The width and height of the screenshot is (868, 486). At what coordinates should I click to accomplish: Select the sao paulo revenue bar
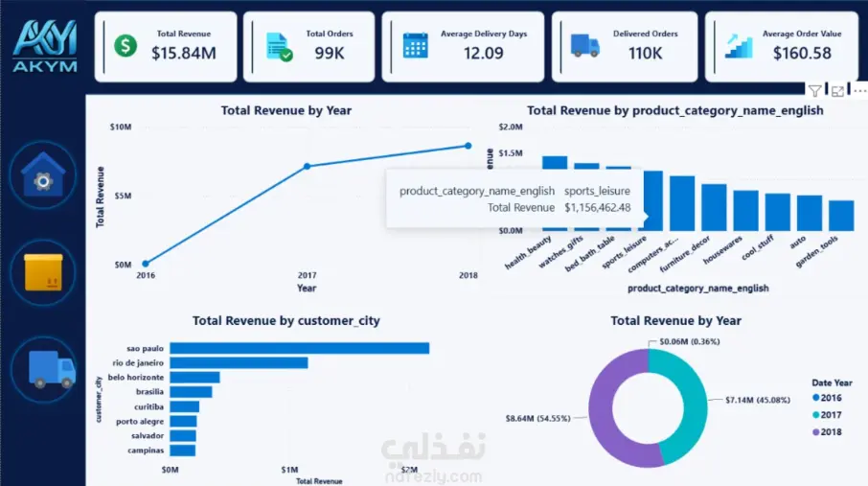[x=300, y=348]
